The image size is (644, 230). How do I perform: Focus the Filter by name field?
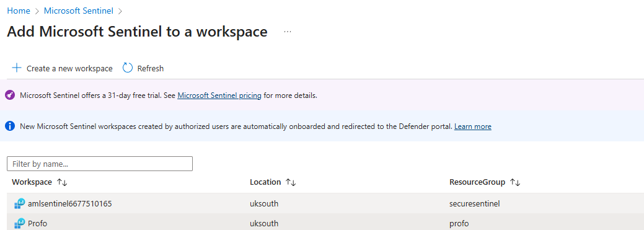(x=100, y=164)
